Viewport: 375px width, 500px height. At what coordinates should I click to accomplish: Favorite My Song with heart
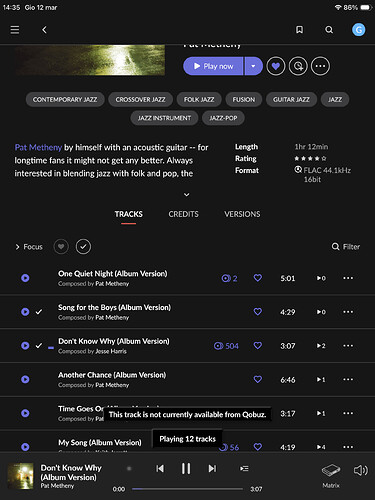tap(258, 447)
